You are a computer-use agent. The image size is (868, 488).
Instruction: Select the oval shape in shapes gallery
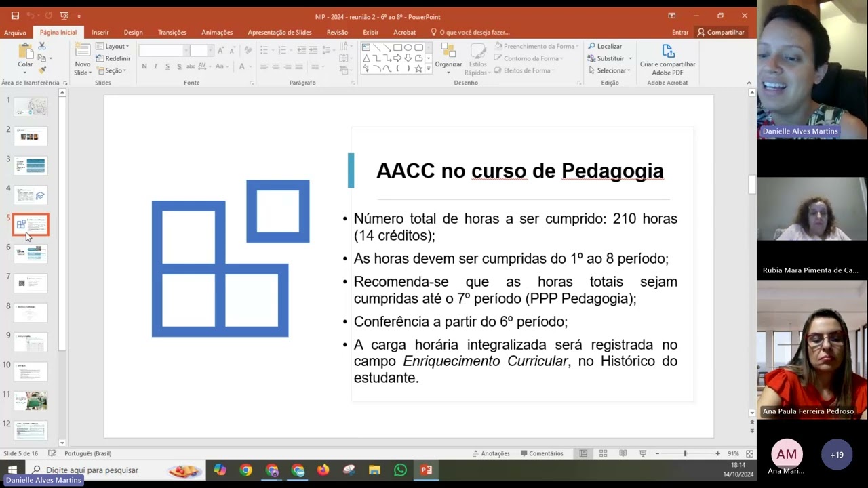[408, 47]
